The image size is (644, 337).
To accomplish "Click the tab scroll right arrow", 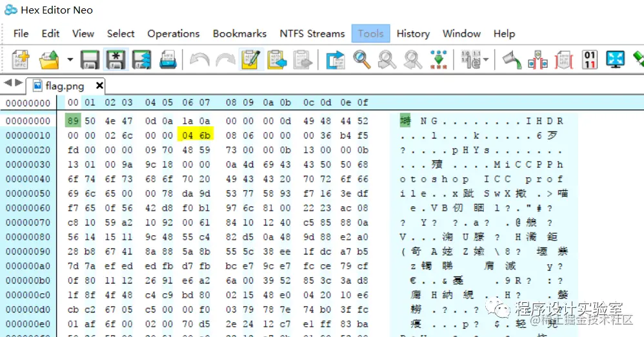I will tap(19, 83).
